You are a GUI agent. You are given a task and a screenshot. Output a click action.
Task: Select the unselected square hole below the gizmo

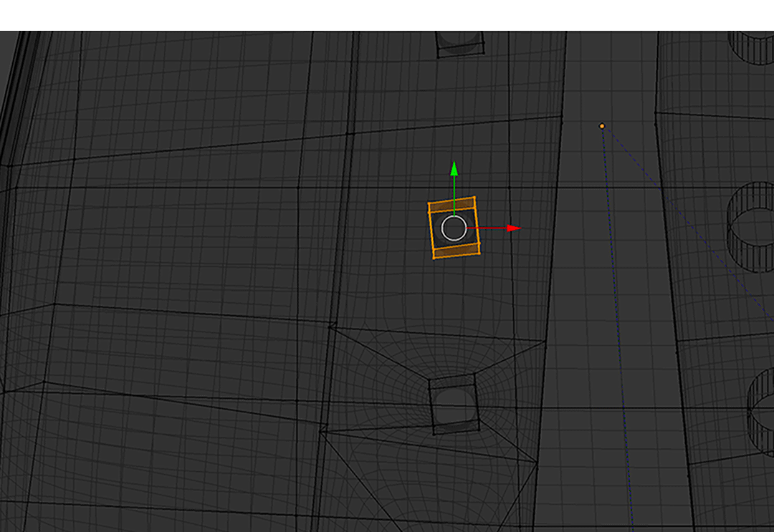click(x=454, y=404)
